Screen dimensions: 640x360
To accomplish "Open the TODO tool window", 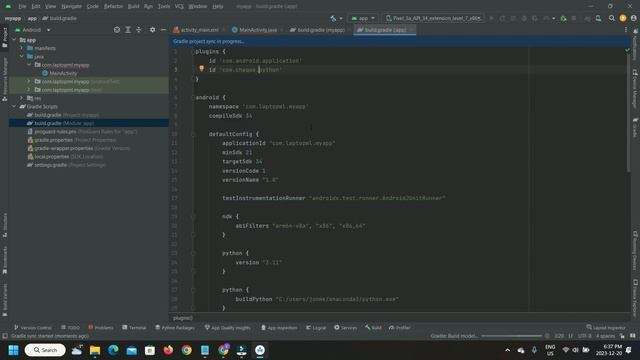I will click(70, 327).
